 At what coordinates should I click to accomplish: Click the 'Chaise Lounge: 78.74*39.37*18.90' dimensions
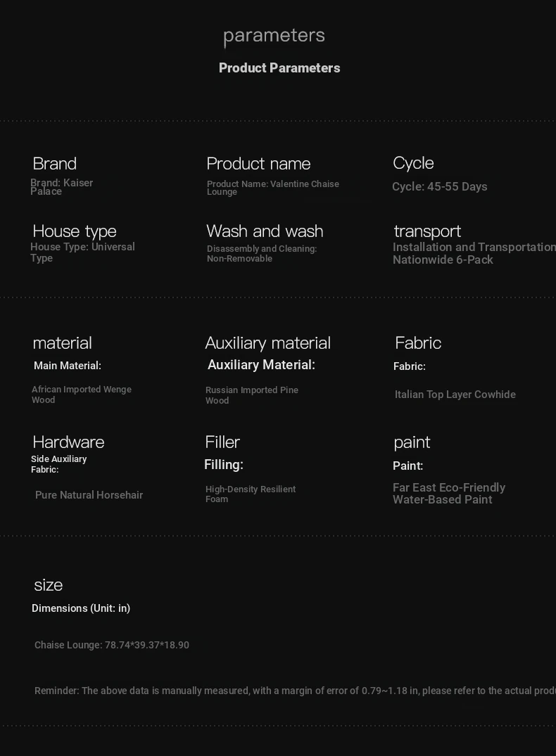(111, 645)
